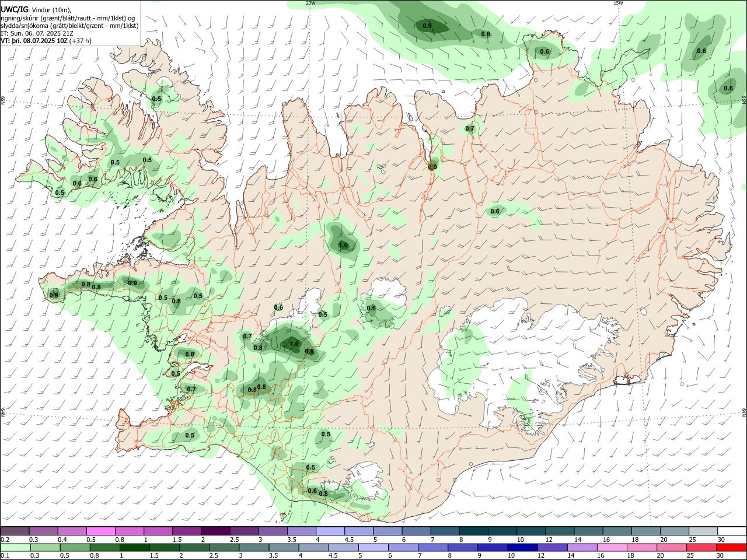This screenshot has width=747, height=560.
Task: Click the "0.1" label in the lower legend
Action: point(5,556)
